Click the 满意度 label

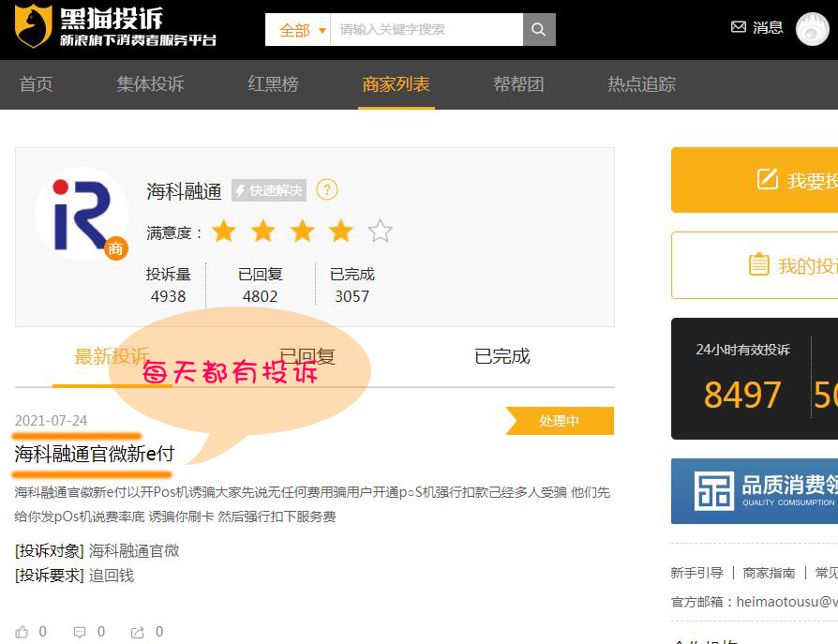click(174, 233)
